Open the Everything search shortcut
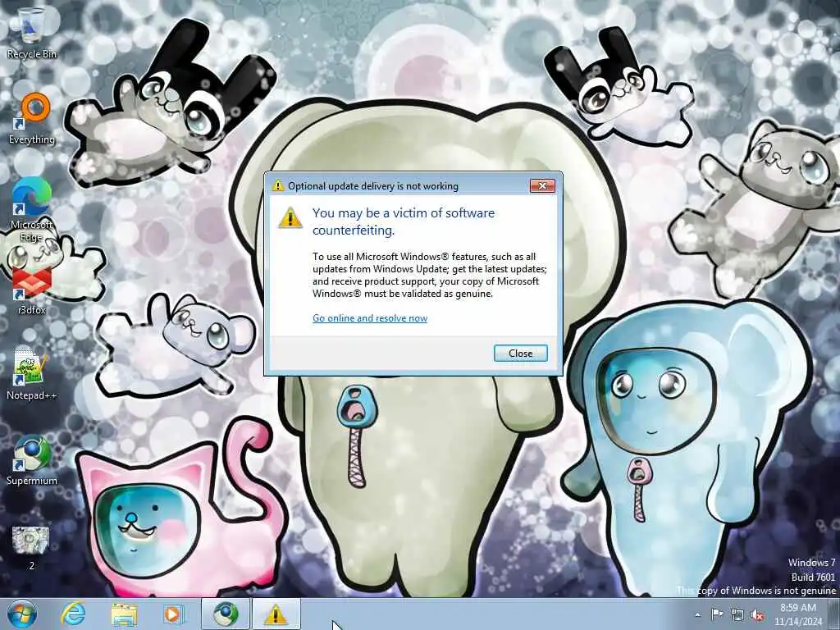The height and width of the screenshot is (630, 840). 32,118
